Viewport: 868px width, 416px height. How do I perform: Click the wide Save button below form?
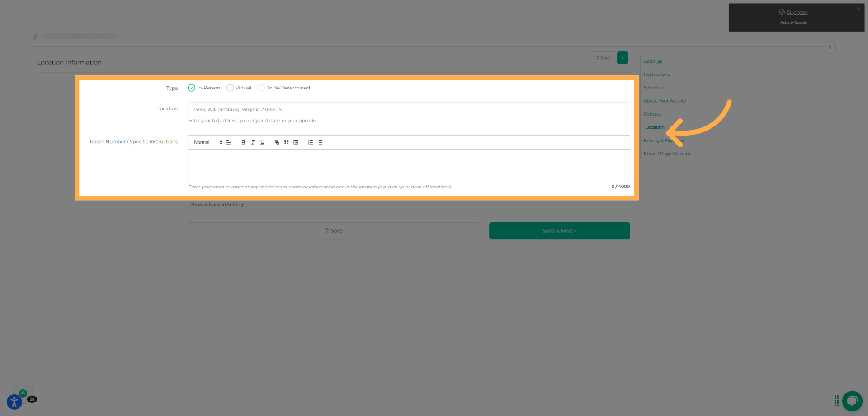pyautogui.click(x=333, y=231)
